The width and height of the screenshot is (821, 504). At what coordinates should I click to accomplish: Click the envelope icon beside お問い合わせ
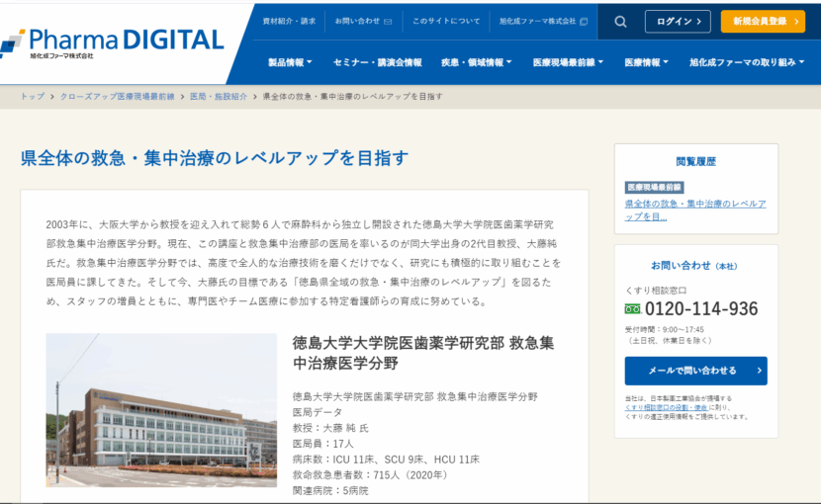(388, 22)
